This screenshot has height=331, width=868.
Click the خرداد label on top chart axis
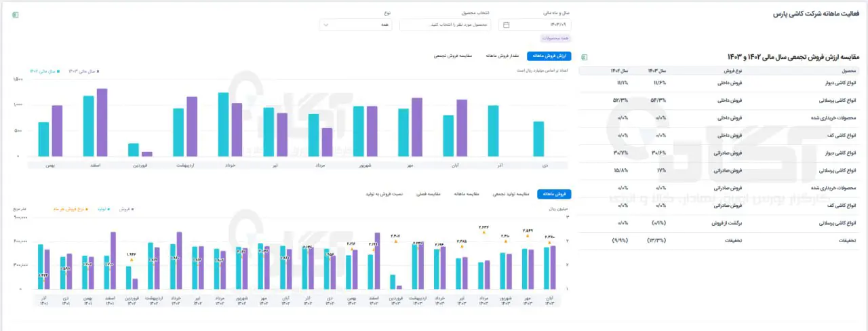point(231,164)
